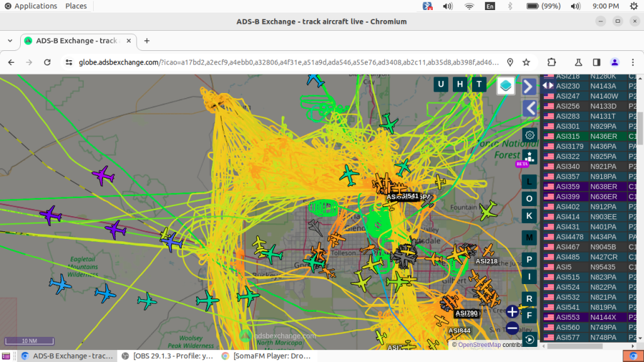Zoom out with the minus button
The height and width of the screenshot is (362, 644).
point(512,328)
